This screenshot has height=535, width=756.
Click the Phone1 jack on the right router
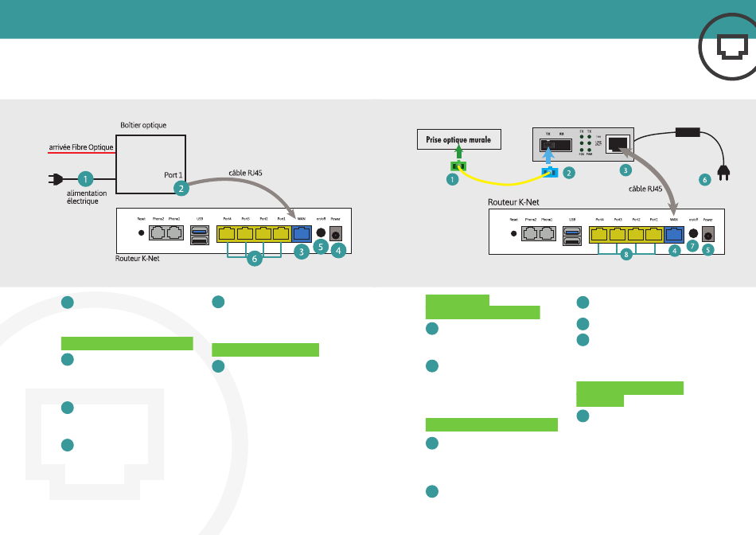point(547,233)
